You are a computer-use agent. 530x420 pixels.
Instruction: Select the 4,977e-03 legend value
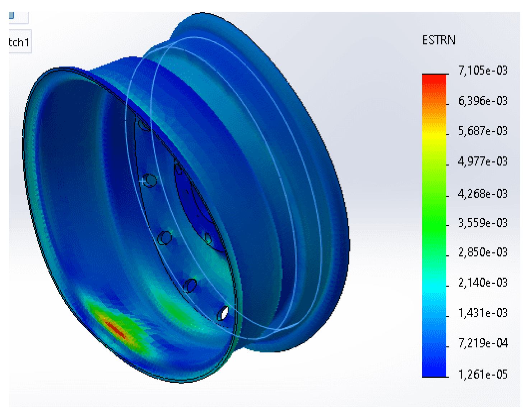[483, 161]
